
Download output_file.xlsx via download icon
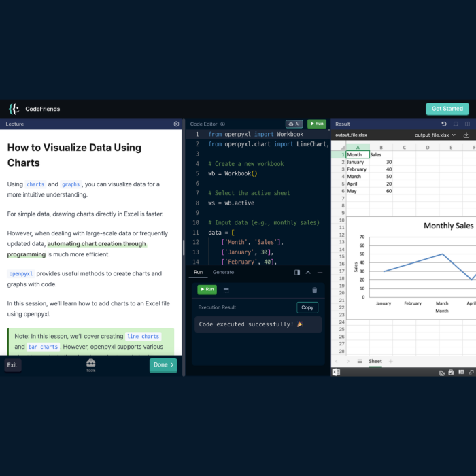tap(466, 135)
